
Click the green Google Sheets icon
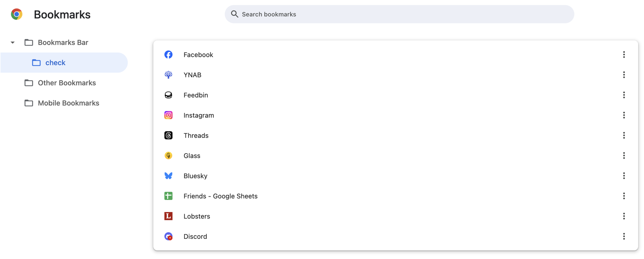pos(168,196)
